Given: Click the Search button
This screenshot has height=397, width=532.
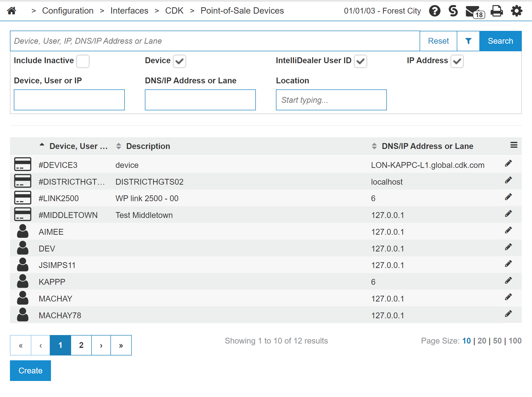Looking at the screenshot, I should [500, 41].
